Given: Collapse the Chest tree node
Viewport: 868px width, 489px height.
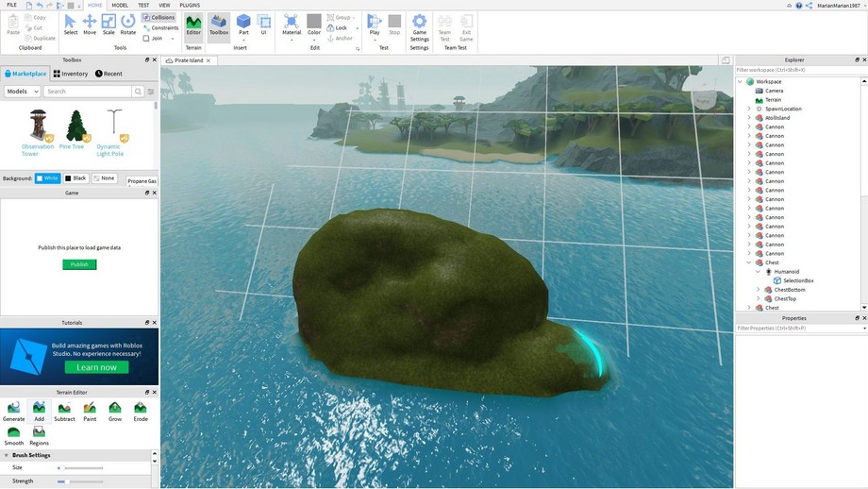Looking at the screenshot, I should (x=749, y=262).
